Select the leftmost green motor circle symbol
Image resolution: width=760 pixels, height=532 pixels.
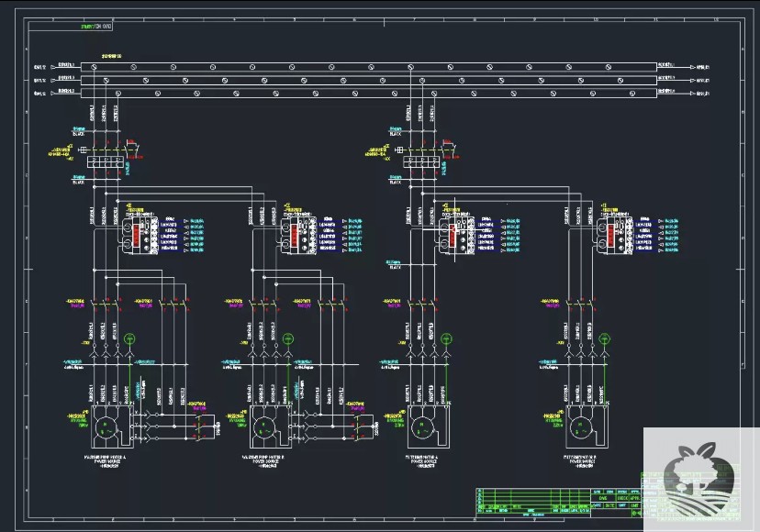tap(106, 427)
